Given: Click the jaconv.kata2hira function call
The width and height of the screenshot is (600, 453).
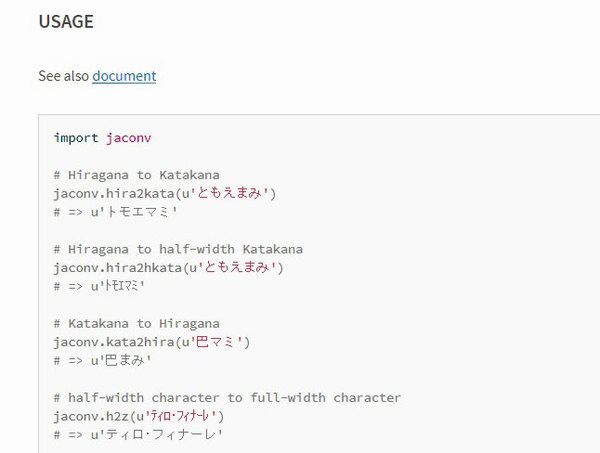Looking at the screenshot, I should coord(152,342).
